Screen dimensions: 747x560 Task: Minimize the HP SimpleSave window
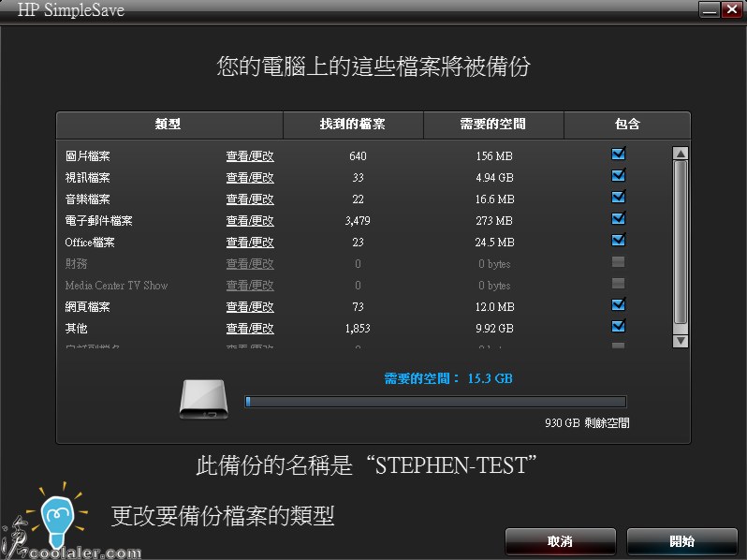(709, 9)
